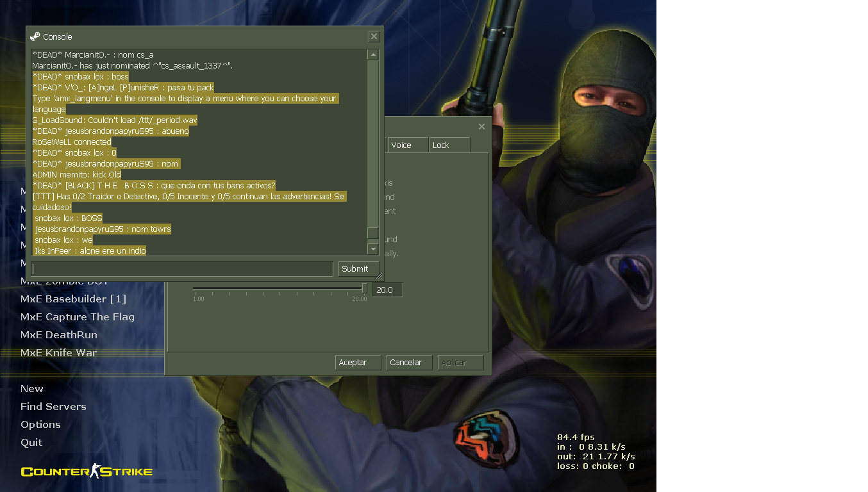Submit the console command

(x=358, y=269)
